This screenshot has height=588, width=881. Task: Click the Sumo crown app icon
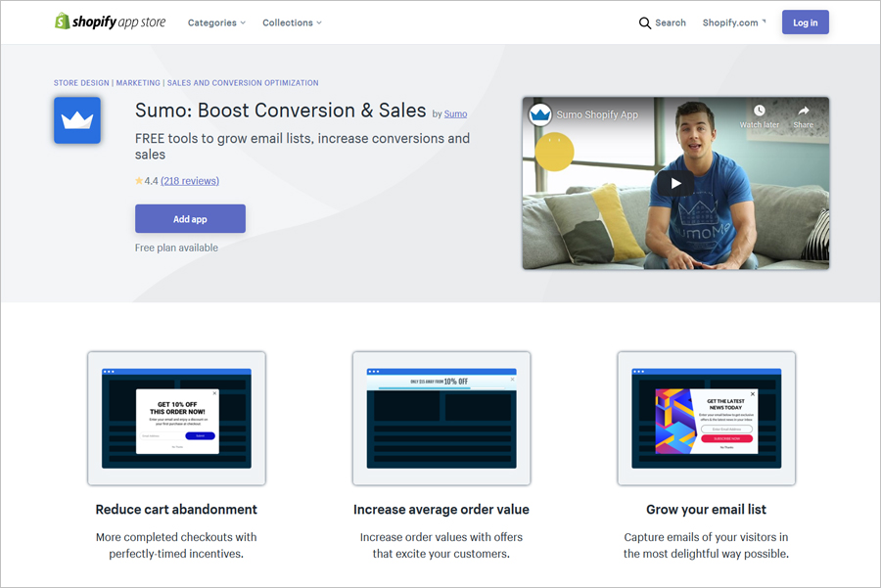(x=77, y=120)
